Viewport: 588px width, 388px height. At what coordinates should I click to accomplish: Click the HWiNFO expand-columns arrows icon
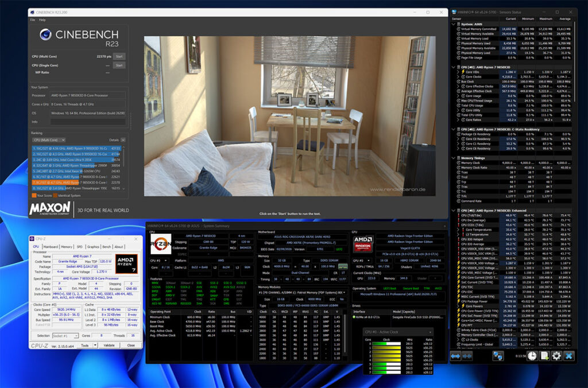pos(454,356)
